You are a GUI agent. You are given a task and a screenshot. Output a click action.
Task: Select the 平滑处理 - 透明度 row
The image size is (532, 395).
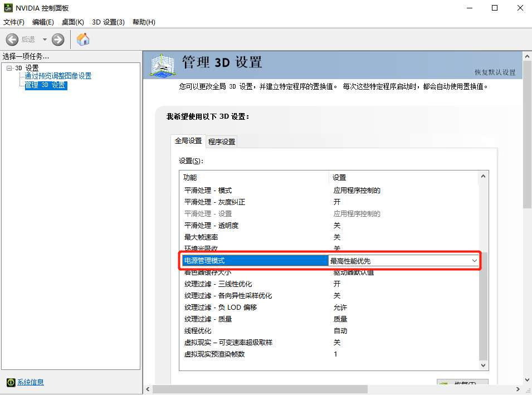click(329, 226)
